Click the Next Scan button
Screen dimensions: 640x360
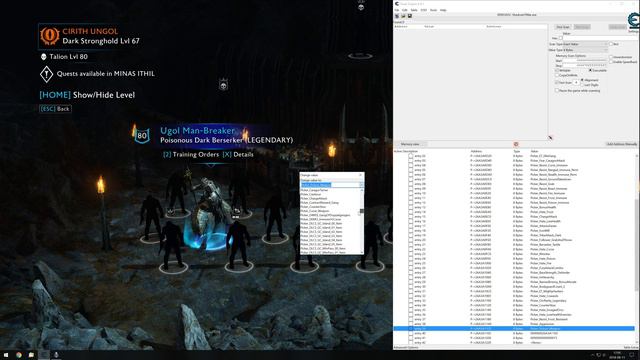pyautogui.click(x=582, y=27)
